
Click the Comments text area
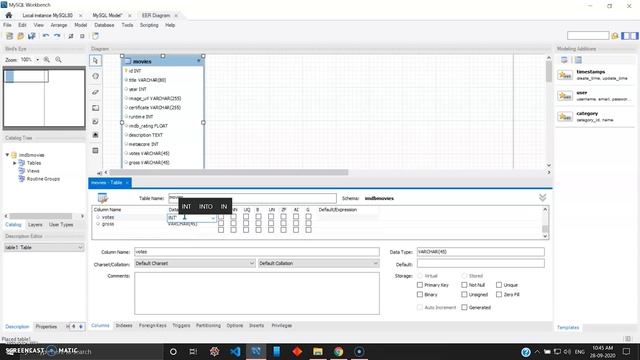[x=257, y=293]
